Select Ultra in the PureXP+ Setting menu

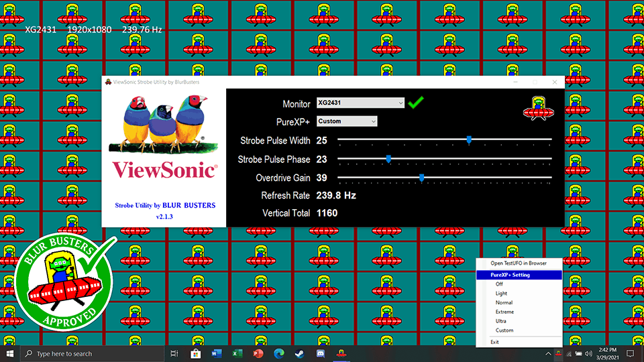pyautogui.click(x=501, y=321)
